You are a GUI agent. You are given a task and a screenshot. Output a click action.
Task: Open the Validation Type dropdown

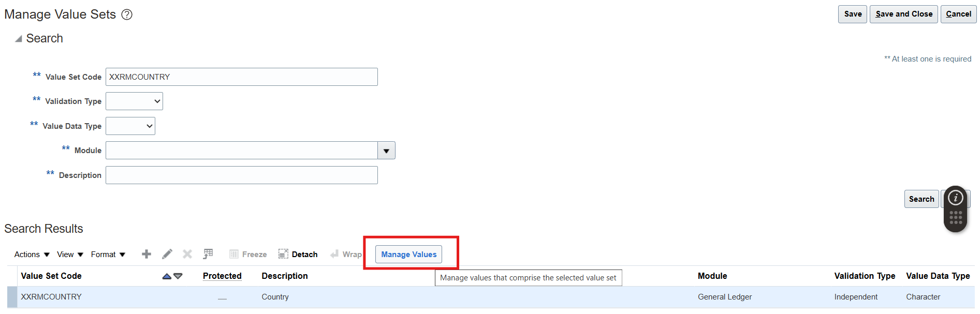134,101
